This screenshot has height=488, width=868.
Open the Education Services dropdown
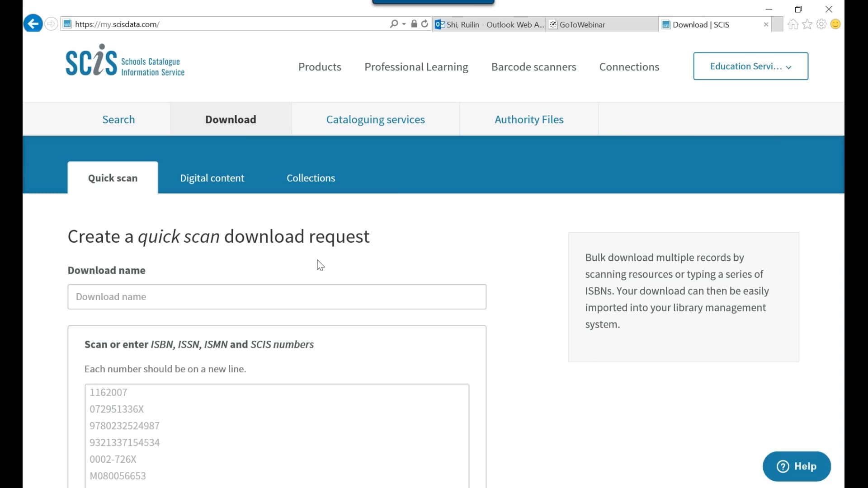[x=750, y=66]
